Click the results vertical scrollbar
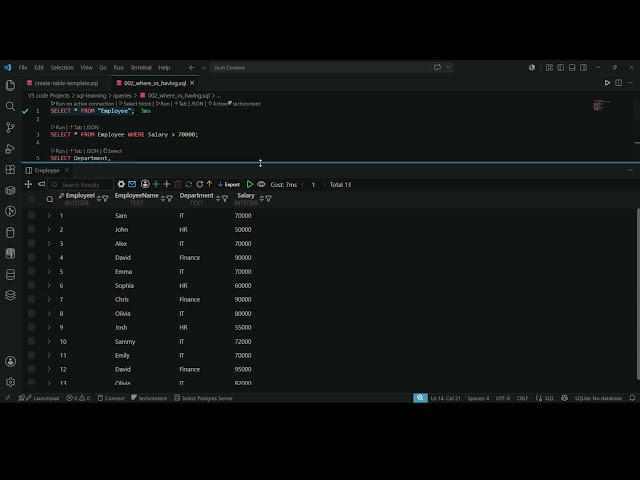This screenshot has width=640, height=480. [638, 294]
